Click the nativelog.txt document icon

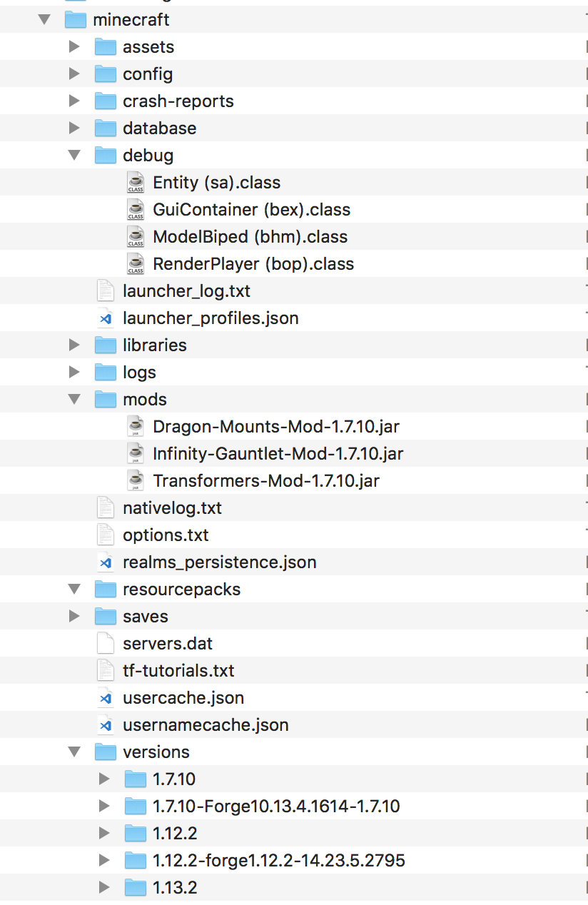click(105, 507)
